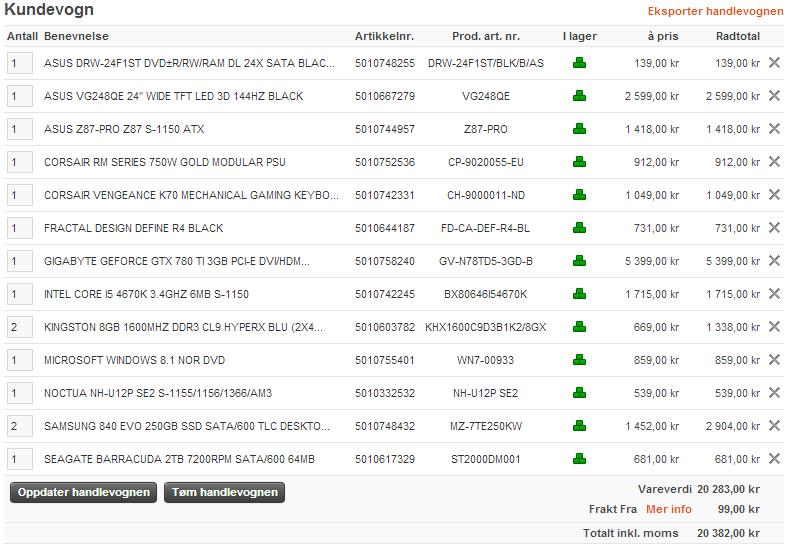
Task: Click total 20 382,00 kr inkl. moms
Action: [728, 533]
